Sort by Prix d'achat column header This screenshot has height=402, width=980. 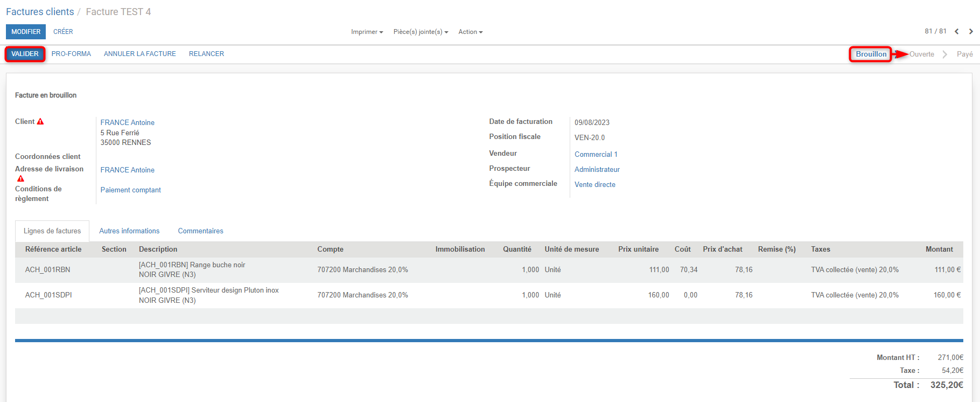pos(722,249)
